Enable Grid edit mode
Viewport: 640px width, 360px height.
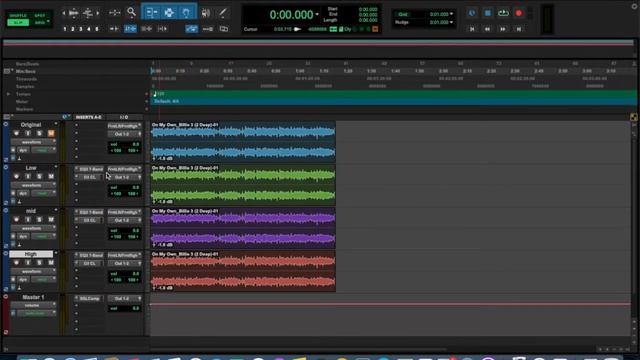40,22
